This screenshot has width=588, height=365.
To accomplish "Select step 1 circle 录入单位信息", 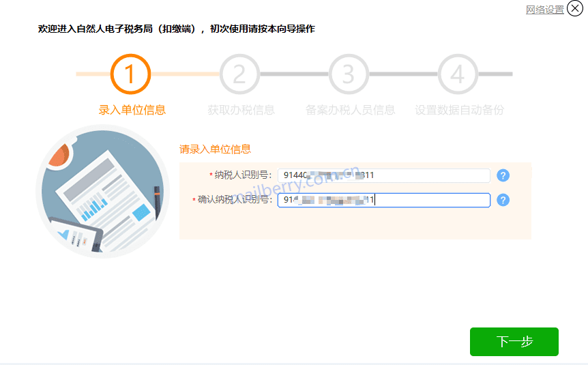I will 130,74.
